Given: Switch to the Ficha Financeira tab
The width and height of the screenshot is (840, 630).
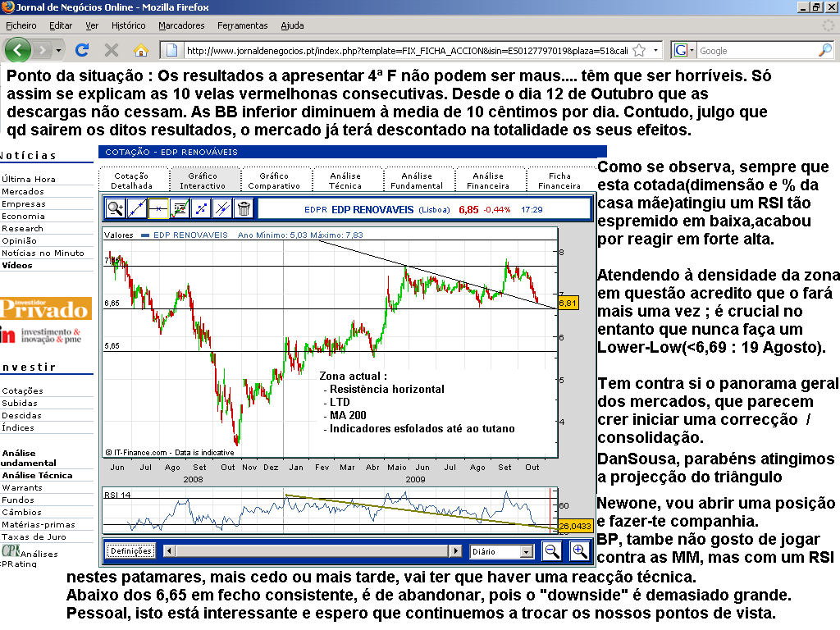Looking at the screenshot, I should [x=559, y=180].
